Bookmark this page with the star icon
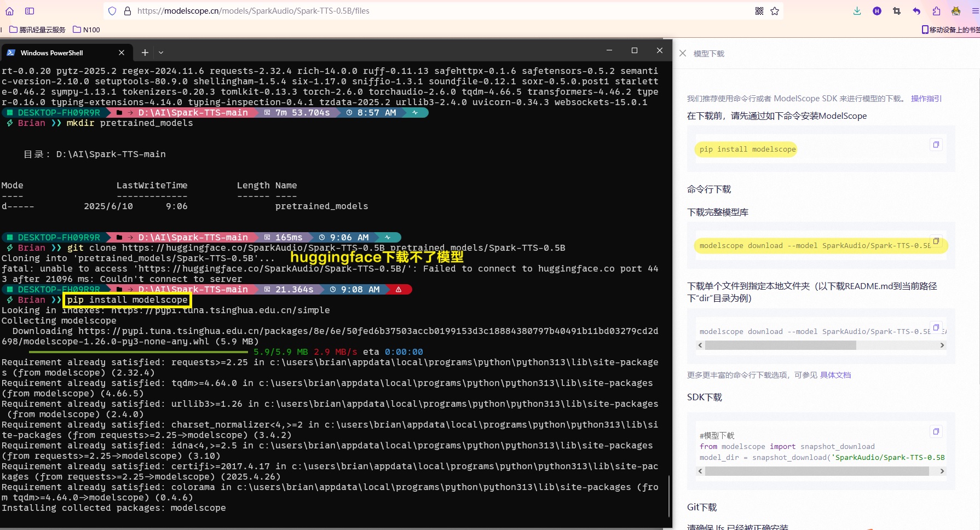Screen dimensions: 980x530 [x=775, y=11]
